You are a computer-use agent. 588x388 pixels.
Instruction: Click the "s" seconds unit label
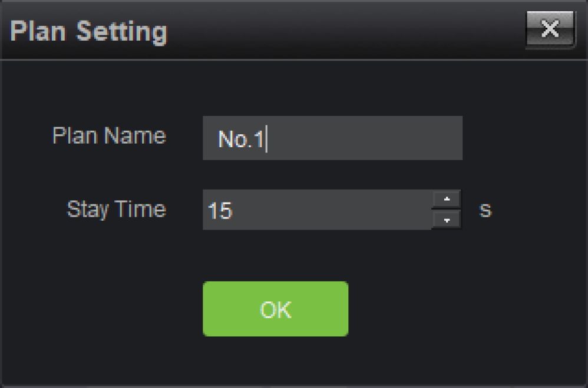click(x=485, y=210)
